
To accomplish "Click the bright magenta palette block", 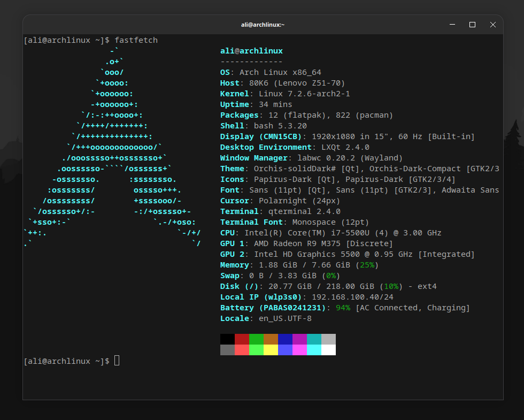I will pyautogui.click(x=299, y=350).
